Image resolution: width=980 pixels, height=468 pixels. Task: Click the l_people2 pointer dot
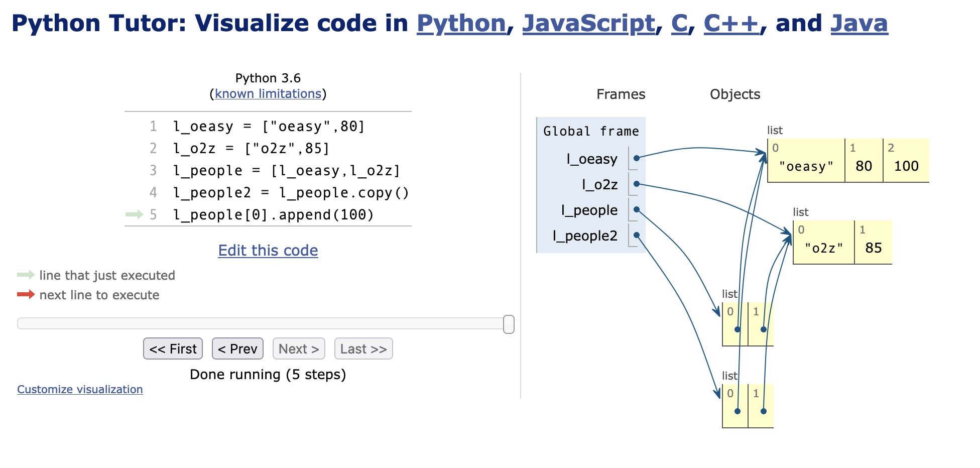pos(636,235)
